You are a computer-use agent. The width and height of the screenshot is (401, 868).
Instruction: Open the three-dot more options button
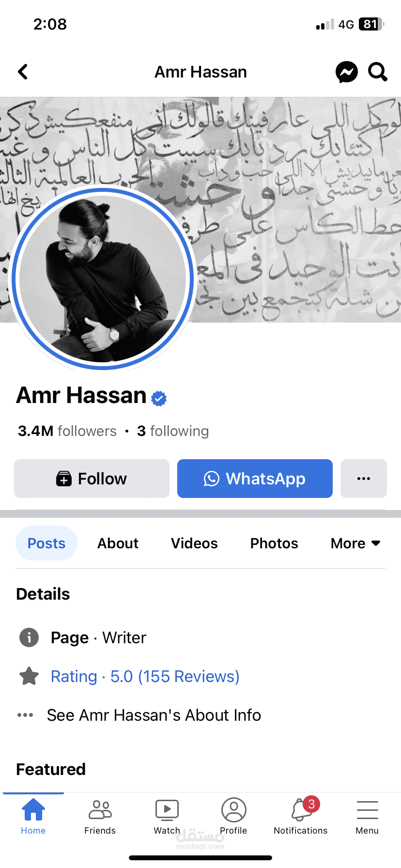364,479
